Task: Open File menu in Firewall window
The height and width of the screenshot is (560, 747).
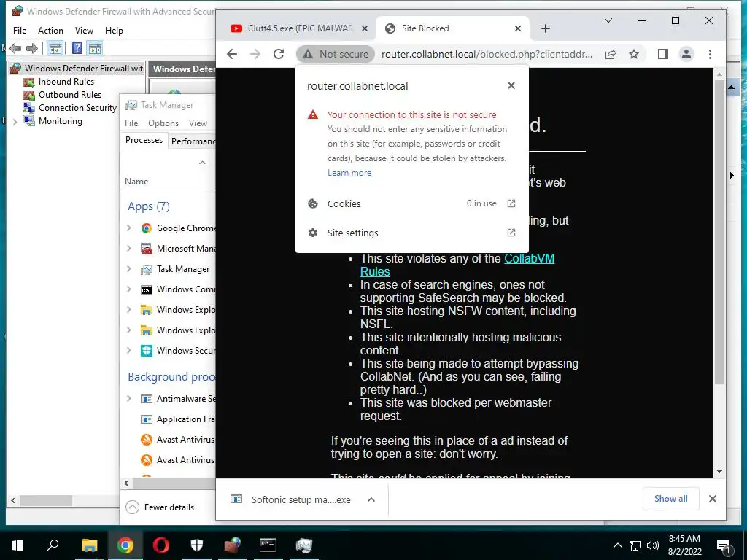Action: click(20, 31)
